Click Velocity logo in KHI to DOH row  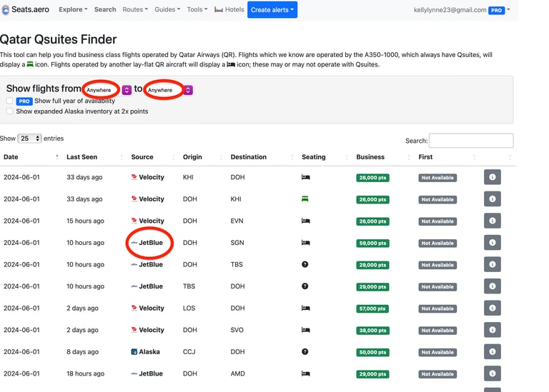[x=134, y=177]
